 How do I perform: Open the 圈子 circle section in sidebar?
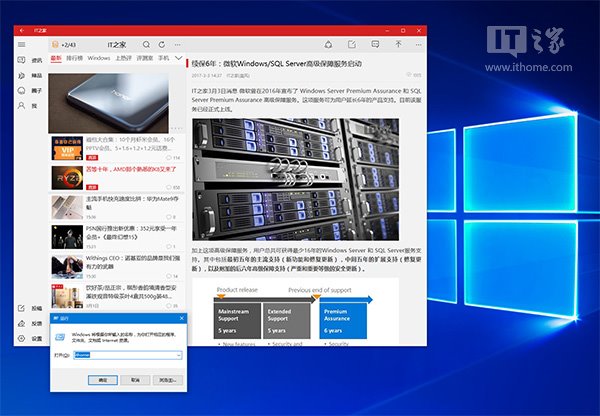pos(30,91)
